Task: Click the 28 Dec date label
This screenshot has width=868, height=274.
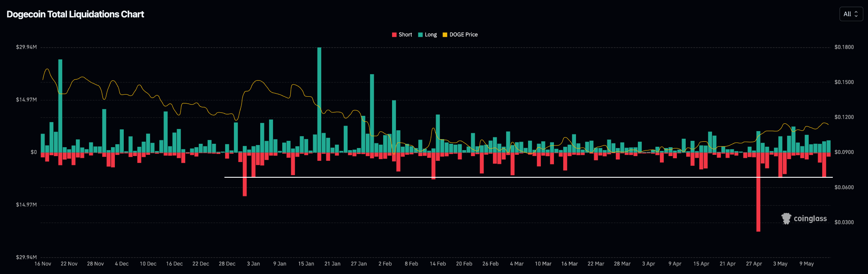Action: click(x=227, y=264)
